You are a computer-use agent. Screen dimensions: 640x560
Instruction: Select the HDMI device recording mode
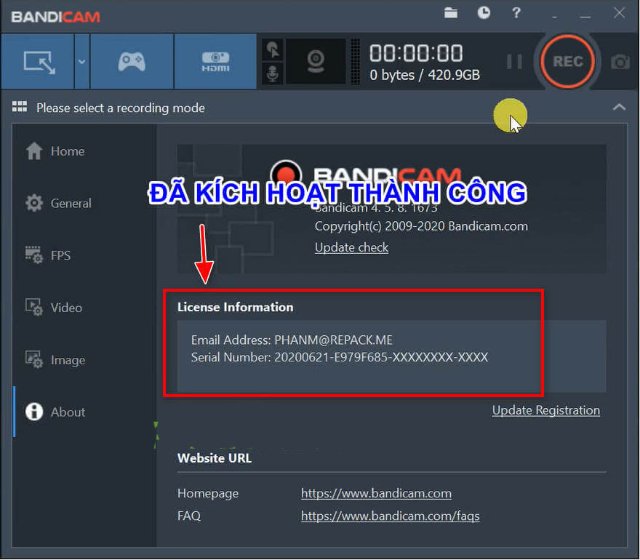[x=215, y=62]
